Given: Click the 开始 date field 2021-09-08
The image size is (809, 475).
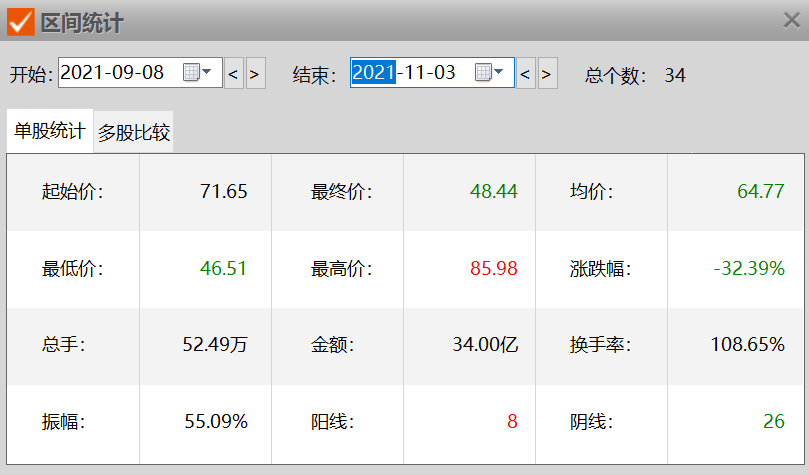Looking at the screenshot, I should pyautogui.click(x=140, y=73).
